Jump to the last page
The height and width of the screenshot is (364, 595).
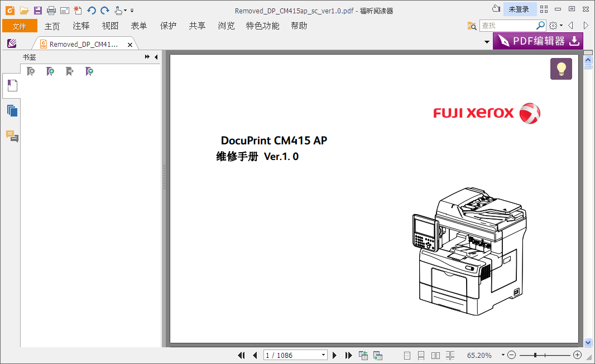348,355
